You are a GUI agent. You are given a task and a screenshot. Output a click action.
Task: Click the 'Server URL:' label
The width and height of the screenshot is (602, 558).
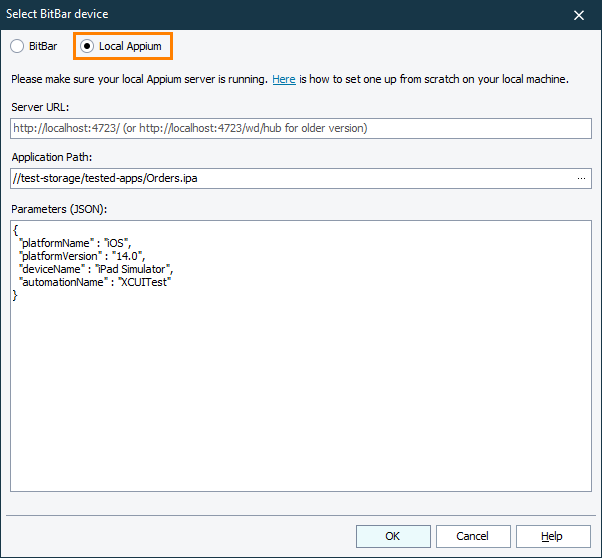[x=40, y=107]
